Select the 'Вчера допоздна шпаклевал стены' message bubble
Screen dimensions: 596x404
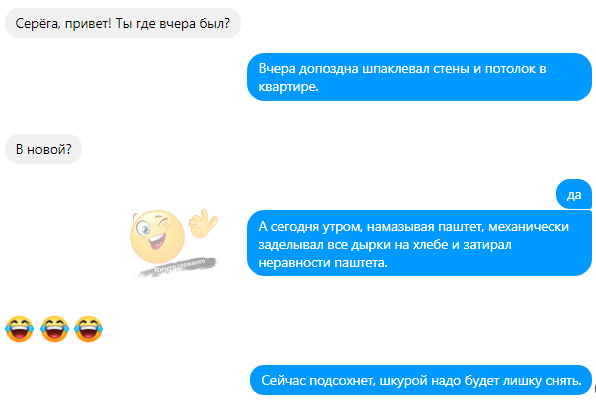point(419,77)
